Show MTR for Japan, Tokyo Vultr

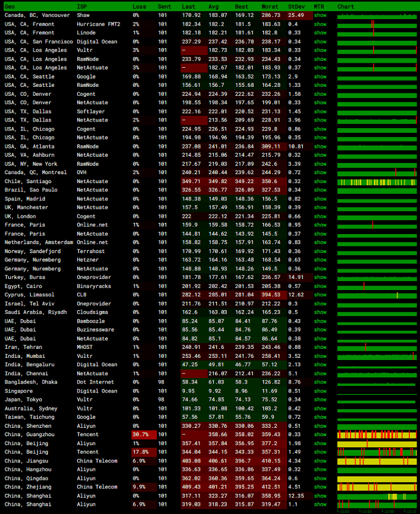[x=320, y=400]
